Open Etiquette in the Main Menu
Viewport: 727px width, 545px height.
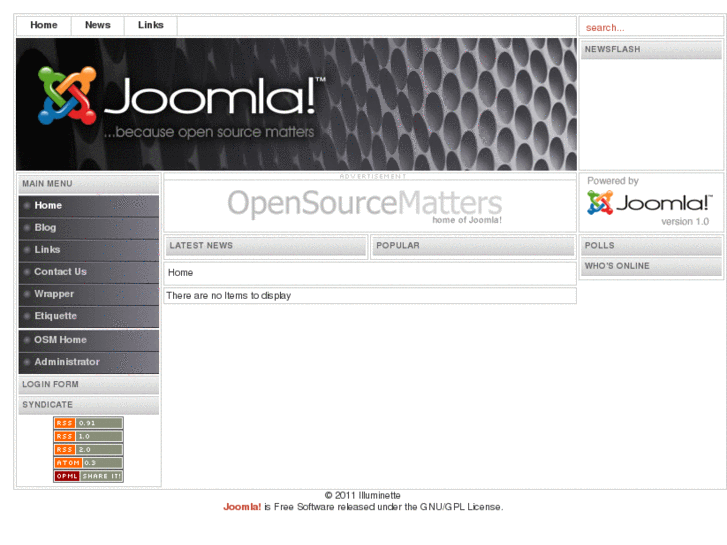89,316
